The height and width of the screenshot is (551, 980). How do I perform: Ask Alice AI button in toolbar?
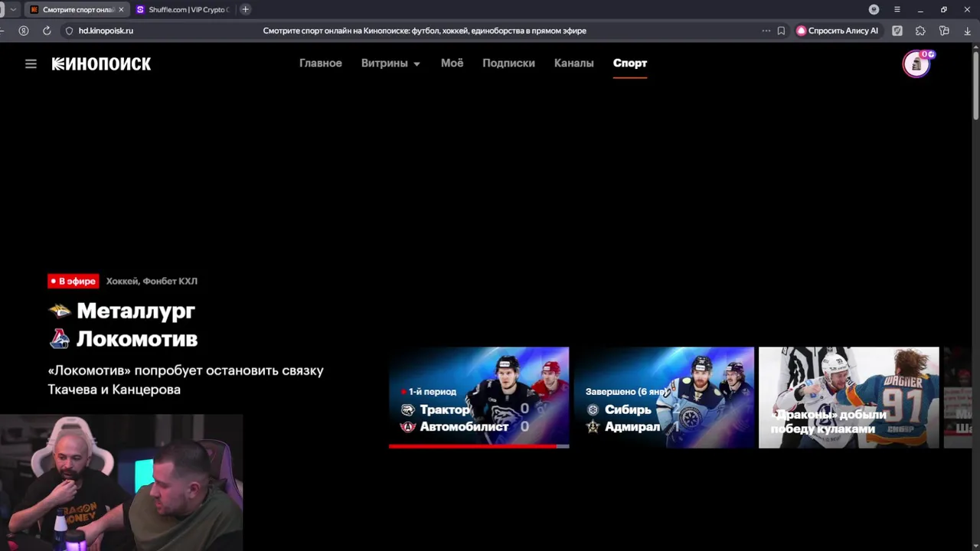[838, 31]
